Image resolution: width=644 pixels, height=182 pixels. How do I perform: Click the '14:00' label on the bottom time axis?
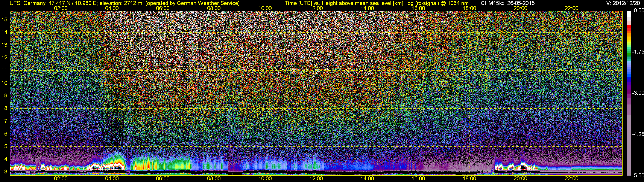tap(367, 179)
